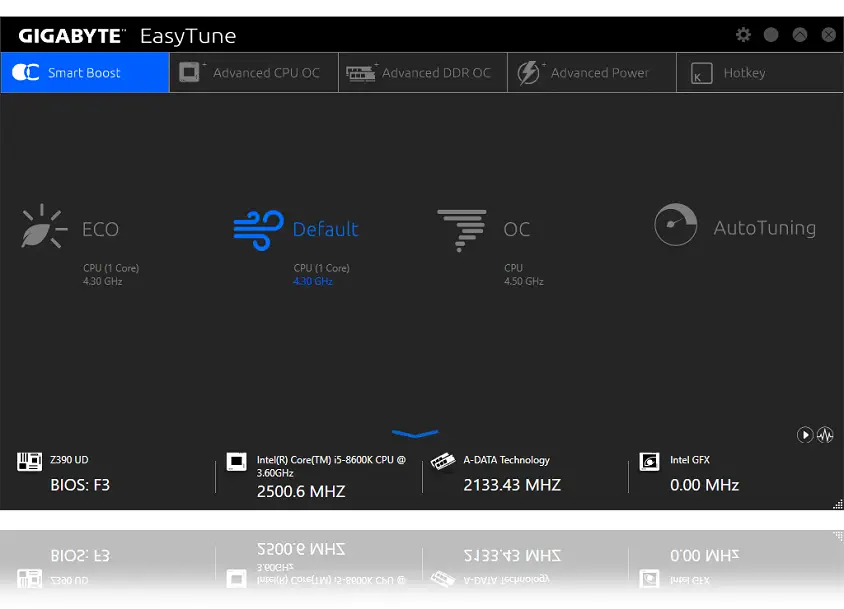The width and height of the screenshot is (844, 609).
Task: Click the 2500.6 MHZ CPU frequency value
Action: 301,491
